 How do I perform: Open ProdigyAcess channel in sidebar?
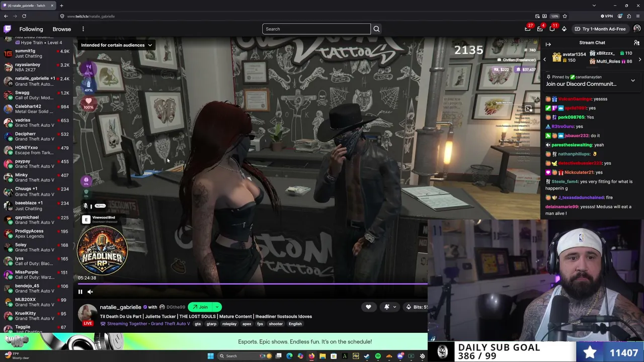point(36,233)
